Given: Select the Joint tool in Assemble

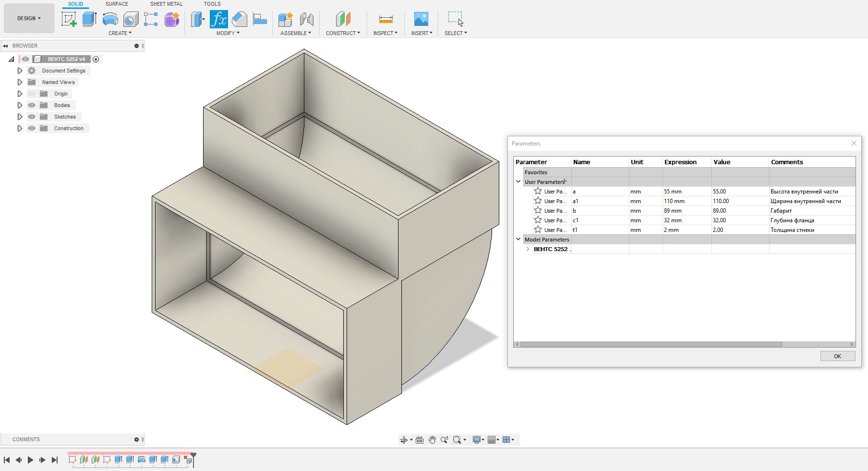Looking at the screenshot, I should click(x=306, y=19).
